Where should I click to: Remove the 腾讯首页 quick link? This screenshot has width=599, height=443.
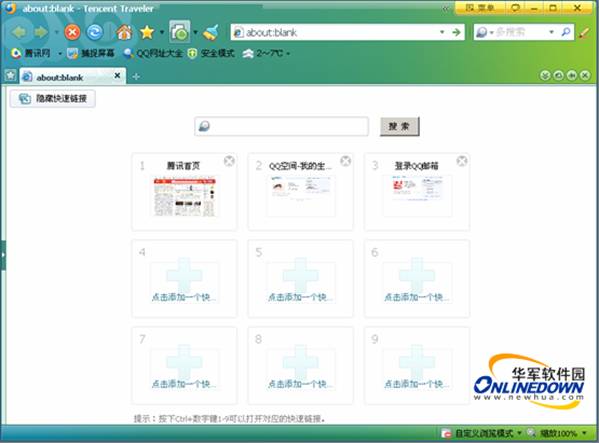pyautogui.click(x=229, y=161)
